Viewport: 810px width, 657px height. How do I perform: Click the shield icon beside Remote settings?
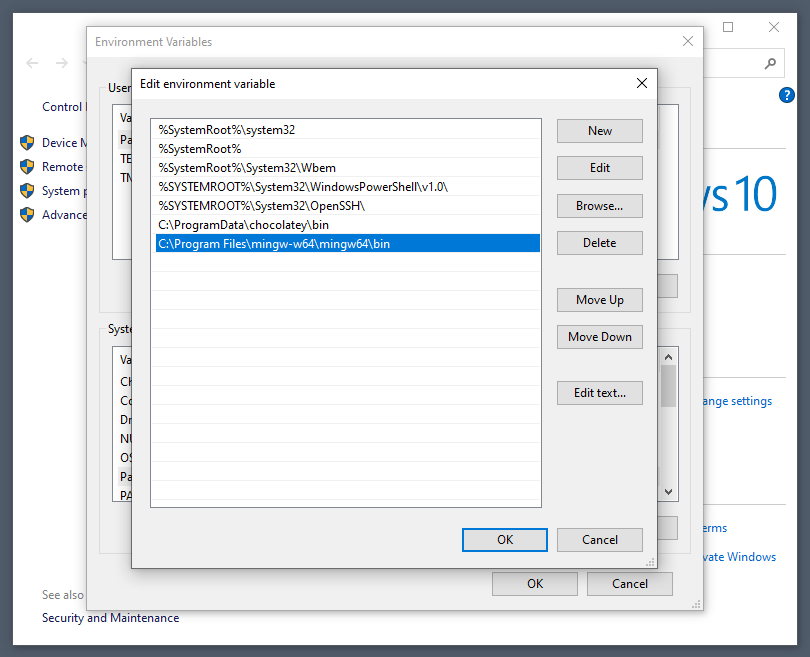(x=27, y=166)
